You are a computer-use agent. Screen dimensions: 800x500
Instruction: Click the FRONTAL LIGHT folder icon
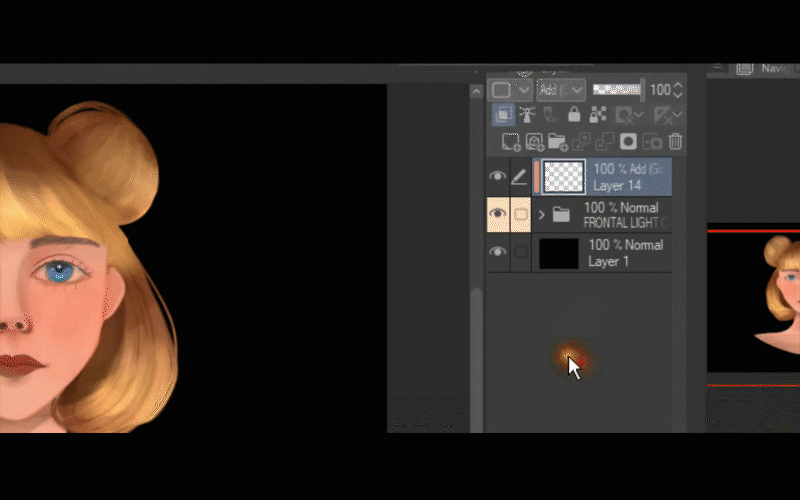[561, 214]
